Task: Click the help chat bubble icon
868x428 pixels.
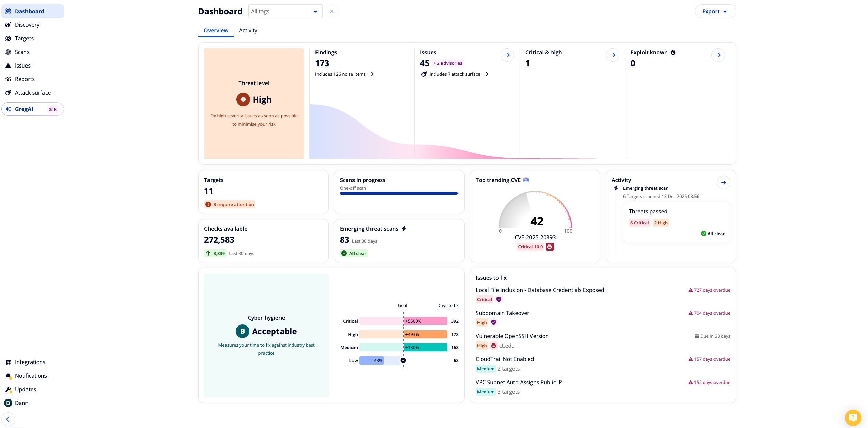Action: 853,417
